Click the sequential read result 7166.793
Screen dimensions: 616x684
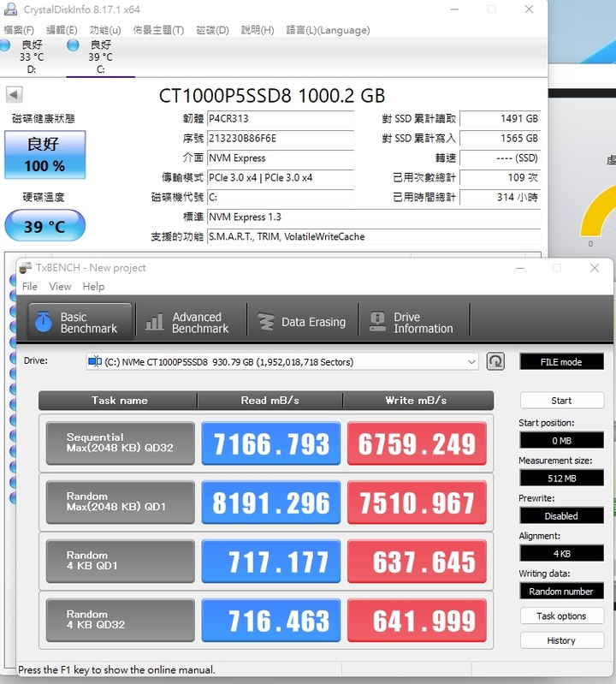point(270,443)
